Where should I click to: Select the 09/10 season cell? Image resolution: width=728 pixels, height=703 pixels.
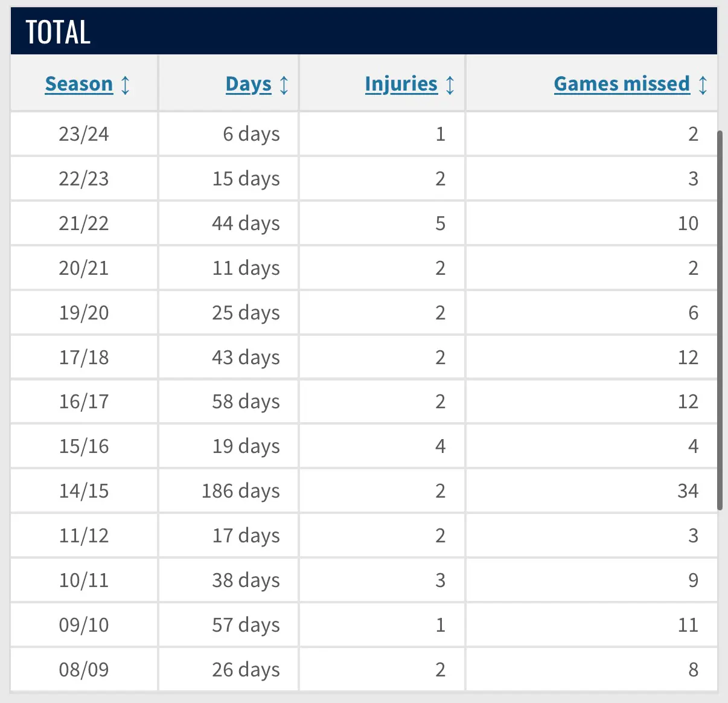[84, 624]
